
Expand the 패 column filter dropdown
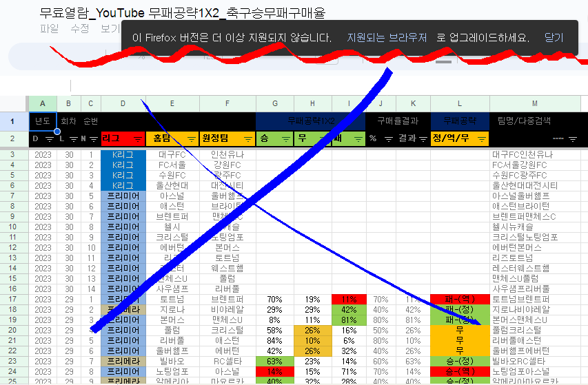pyautogui.click(x=358, y=139)
